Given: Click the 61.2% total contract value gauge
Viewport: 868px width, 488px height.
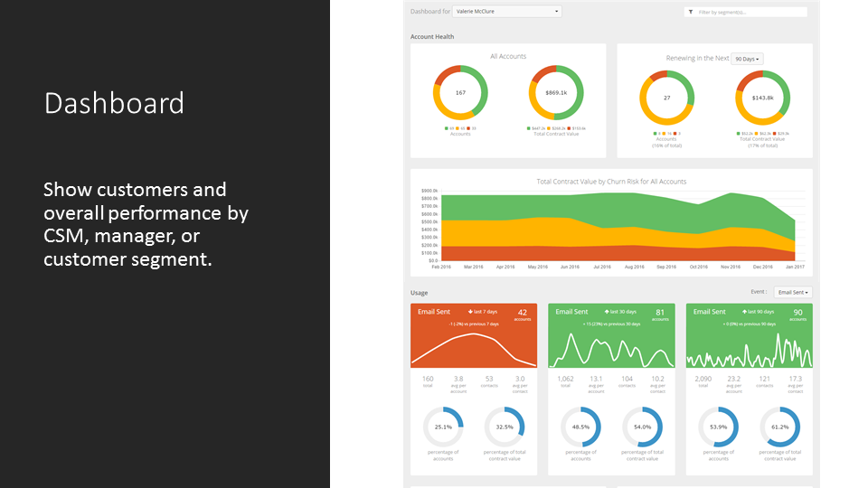Looking at the screenshot, I should pyautogui.click(x=779, y=427).
